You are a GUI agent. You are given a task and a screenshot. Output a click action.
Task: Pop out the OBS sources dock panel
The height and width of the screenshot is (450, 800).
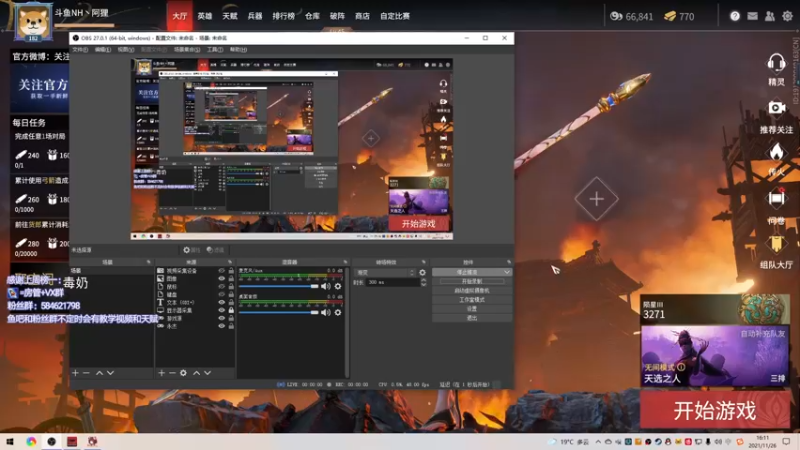[x=230, y=262]
